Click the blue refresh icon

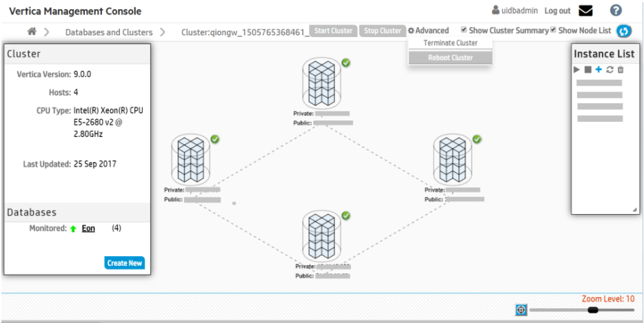(624, 31)
